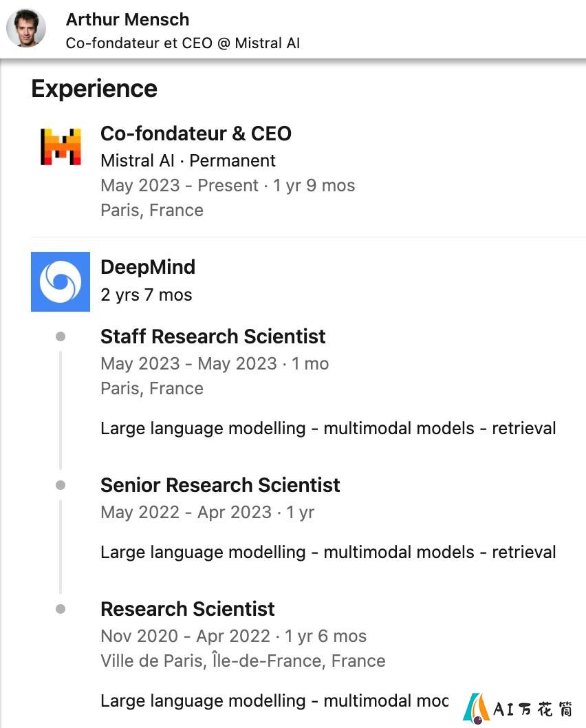Image resolution: width=586 pixels, height=728 pixels.
Task: Click the profile photo avatar
Action: tap(26, 28)
